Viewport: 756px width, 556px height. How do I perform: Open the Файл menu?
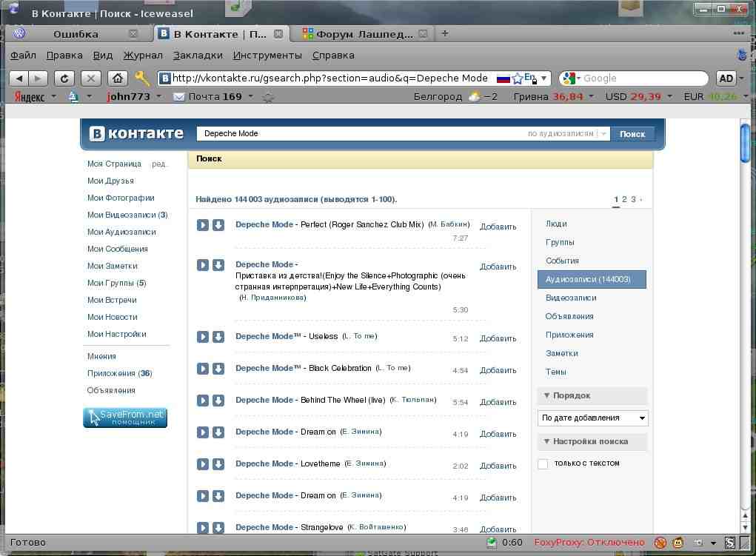tap(23, 56)
